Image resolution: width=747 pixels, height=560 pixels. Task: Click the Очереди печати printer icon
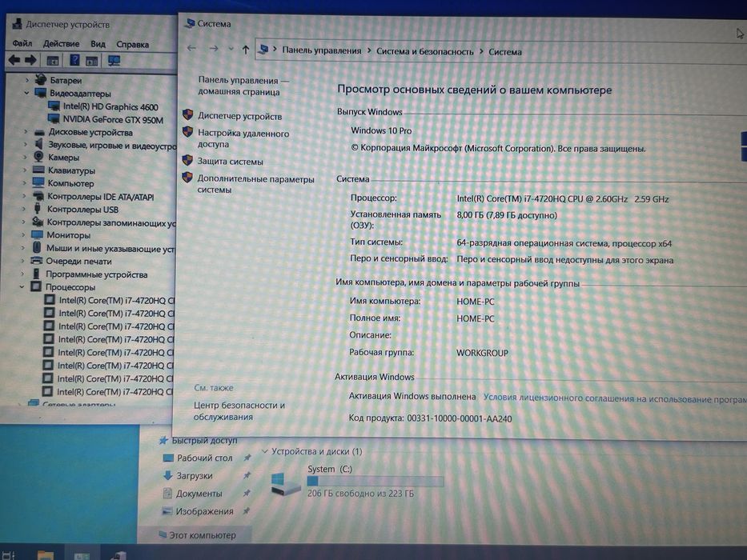click(37, 261)
